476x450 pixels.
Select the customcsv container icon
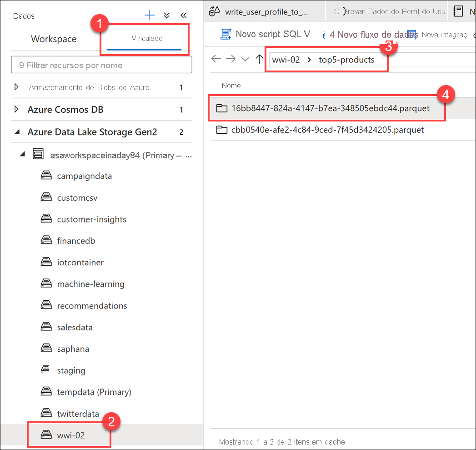46,197
